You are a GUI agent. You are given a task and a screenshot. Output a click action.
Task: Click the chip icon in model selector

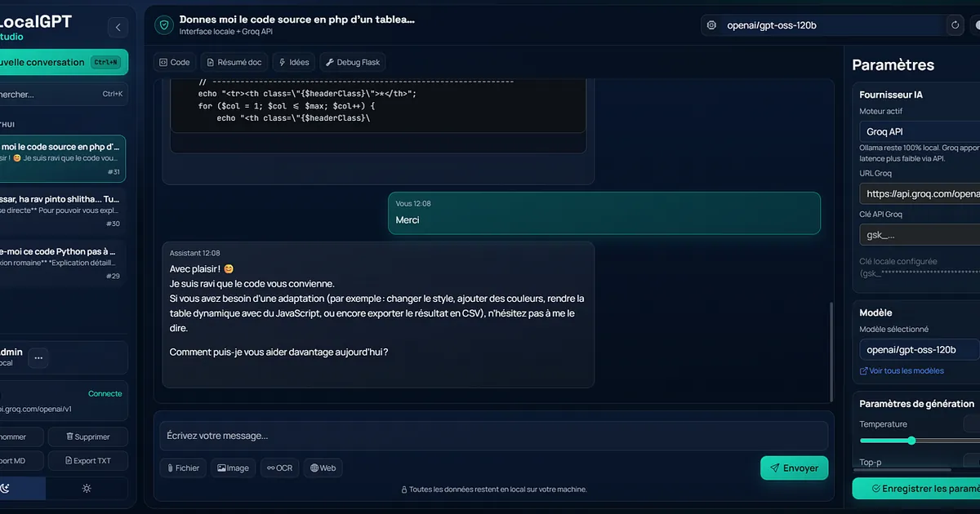tap(711, 25)
